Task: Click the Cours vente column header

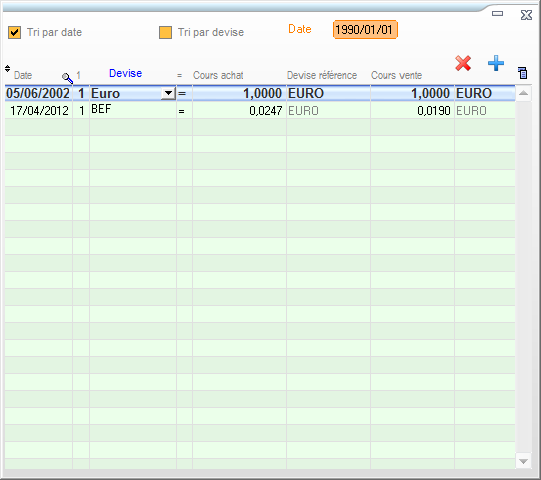Action: pyautogui.click(x=396, y=75)
